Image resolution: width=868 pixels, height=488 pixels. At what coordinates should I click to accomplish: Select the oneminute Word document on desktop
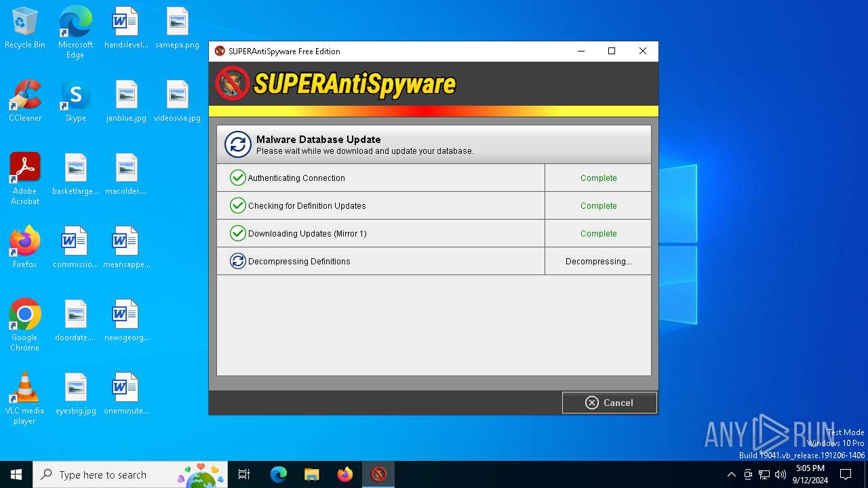click(x=126, y=394)
